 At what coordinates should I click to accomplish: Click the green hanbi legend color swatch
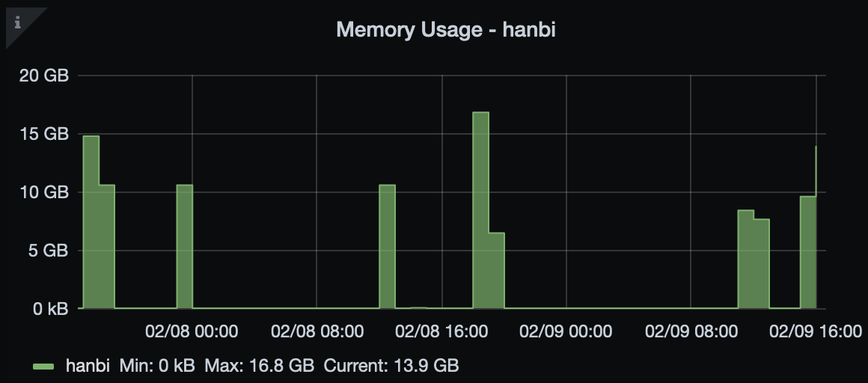[x=44, y=367]
